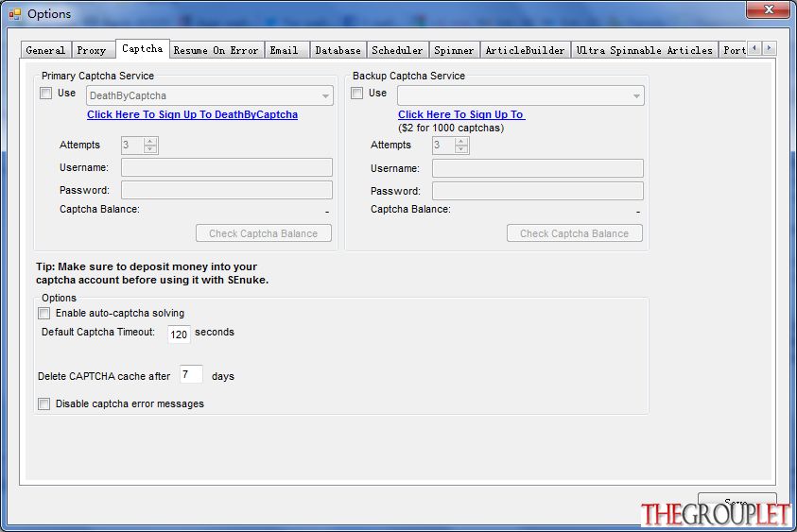The width and height of the screenshot is (797, 532).
Task: Switch to the General tab
Action: [45, 50]
